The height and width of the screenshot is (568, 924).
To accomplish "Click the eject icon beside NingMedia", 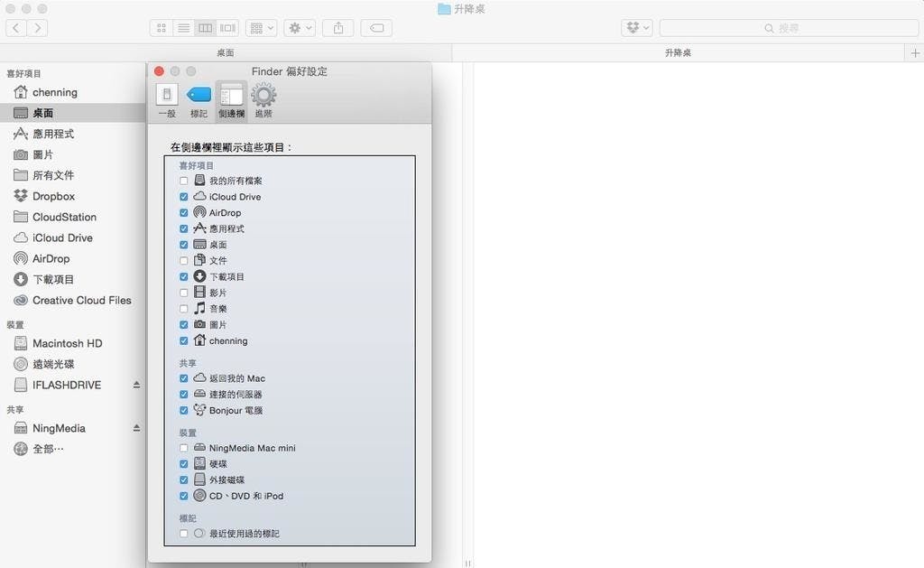I will tap(136, 428).
